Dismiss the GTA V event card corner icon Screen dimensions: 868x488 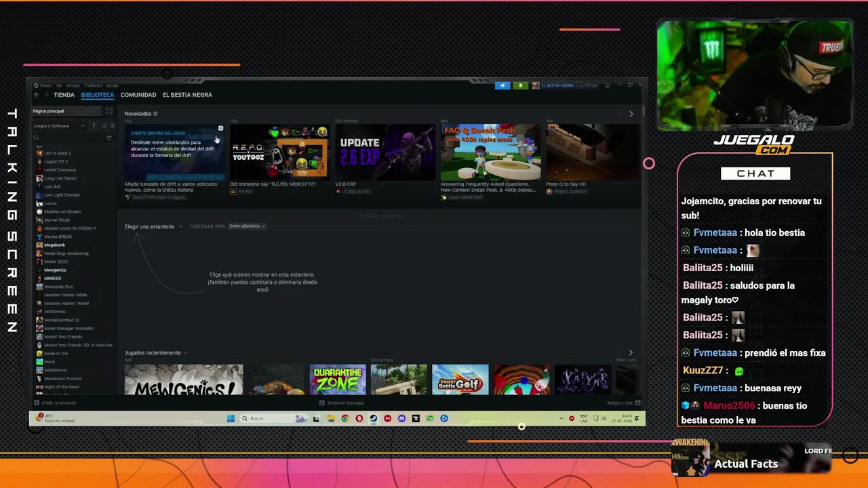pyautogui.click(x=220, y=128)
